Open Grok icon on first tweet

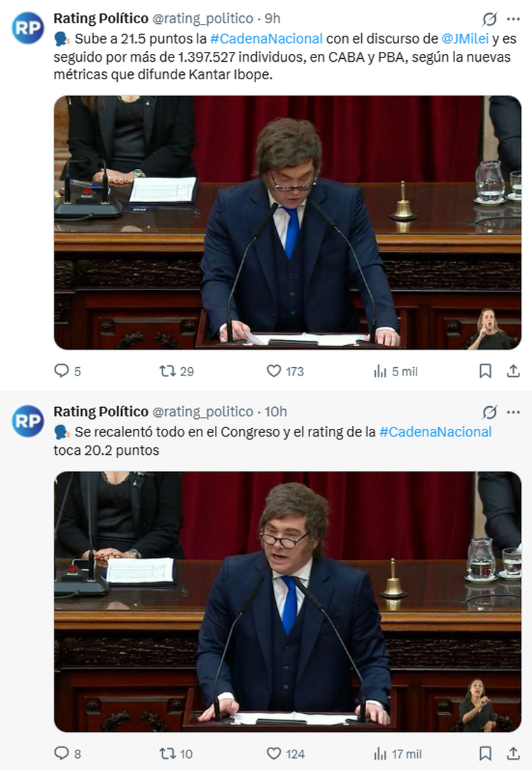click(x=490, y=19)
